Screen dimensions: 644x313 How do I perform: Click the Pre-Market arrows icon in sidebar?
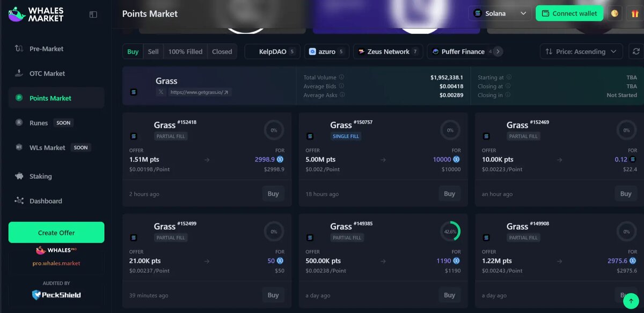19,49
